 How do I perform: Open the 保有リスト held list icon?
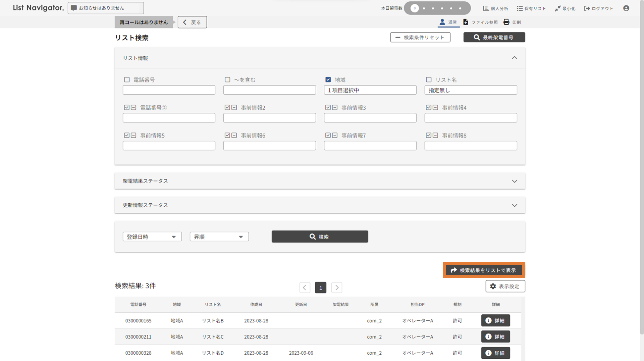(520, 8)
